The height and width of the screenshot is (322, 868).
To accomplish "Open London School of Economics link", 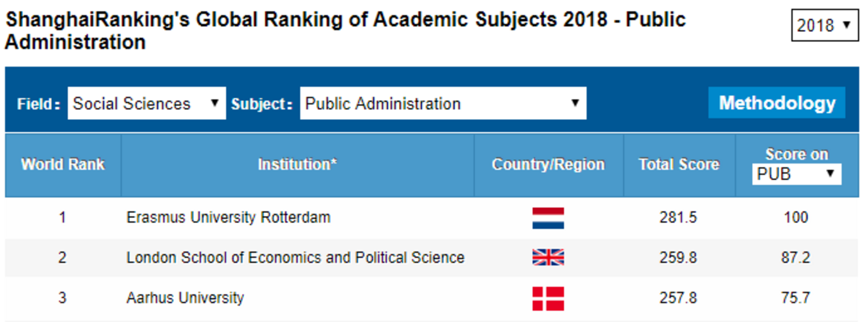I will tap(295, 257).
